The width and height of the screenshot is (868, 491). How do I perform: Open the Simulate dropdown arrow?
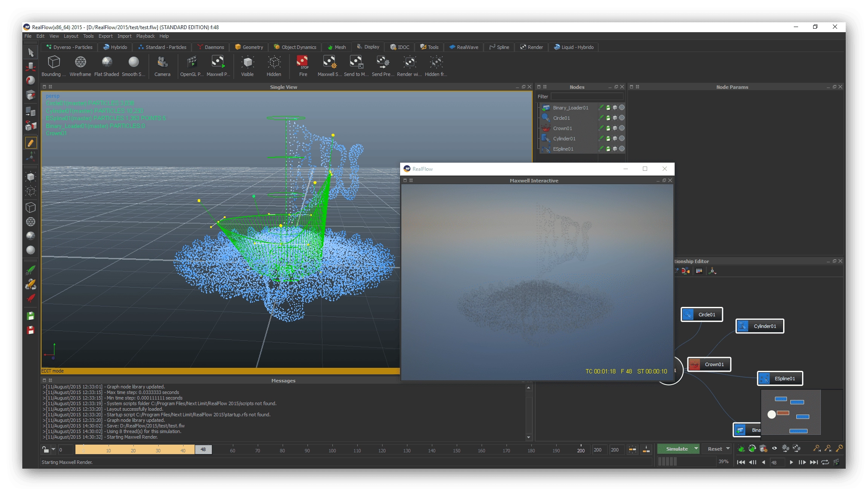(696, 449)
